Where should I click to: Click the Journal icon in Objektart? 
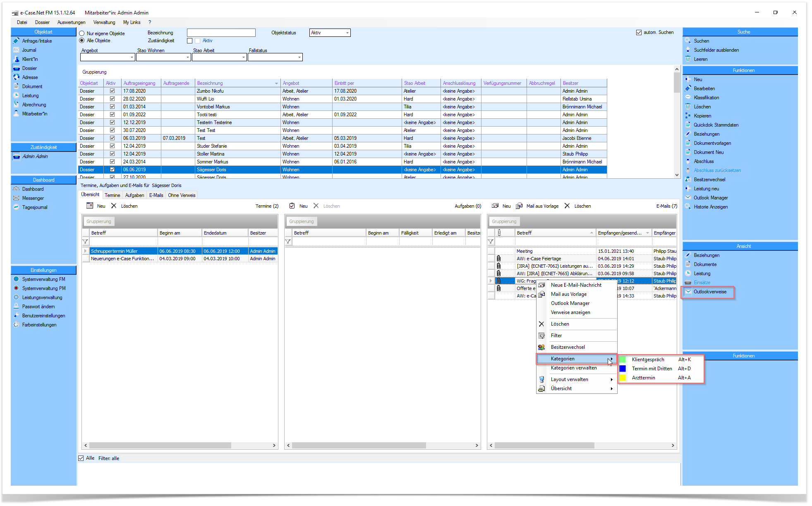16,50
